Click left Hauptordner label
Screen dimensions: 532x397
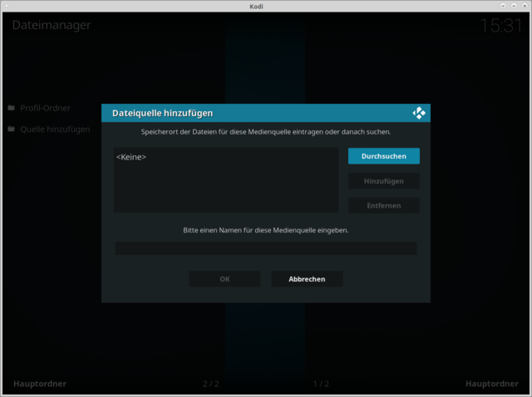click(x=40, y=384)
